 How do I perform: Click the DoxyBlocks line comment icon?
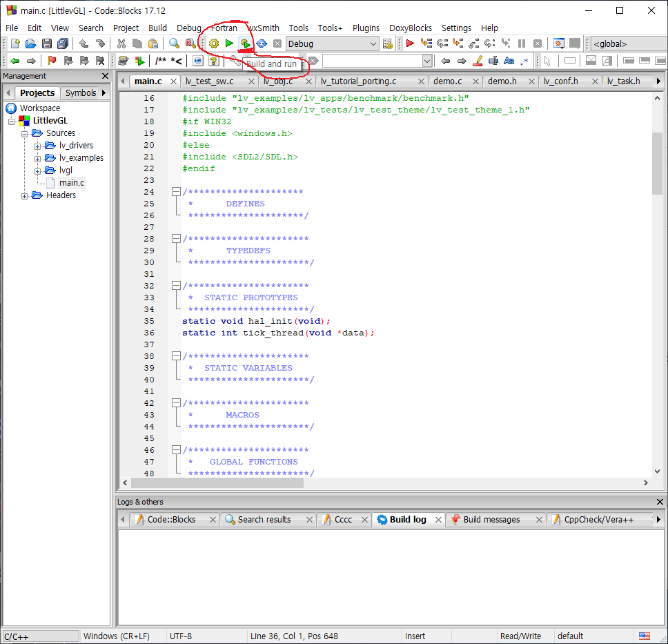177,61
